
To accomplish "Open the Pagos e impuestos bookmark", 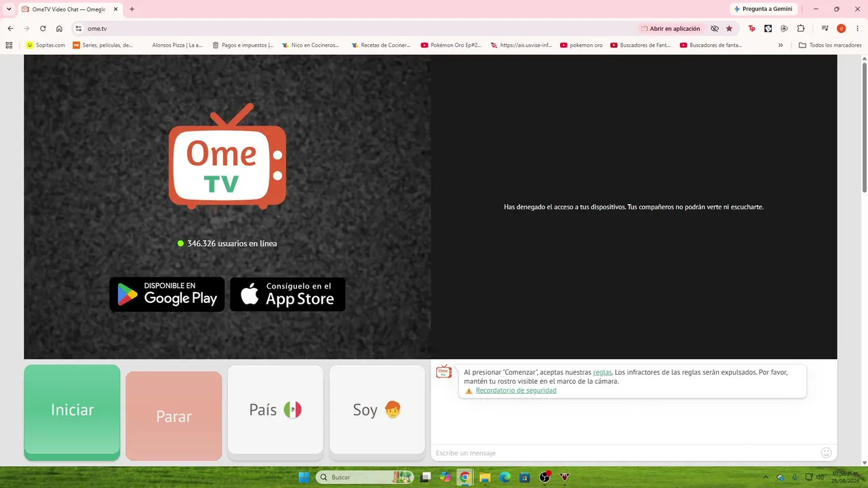I will coord(243,45).
